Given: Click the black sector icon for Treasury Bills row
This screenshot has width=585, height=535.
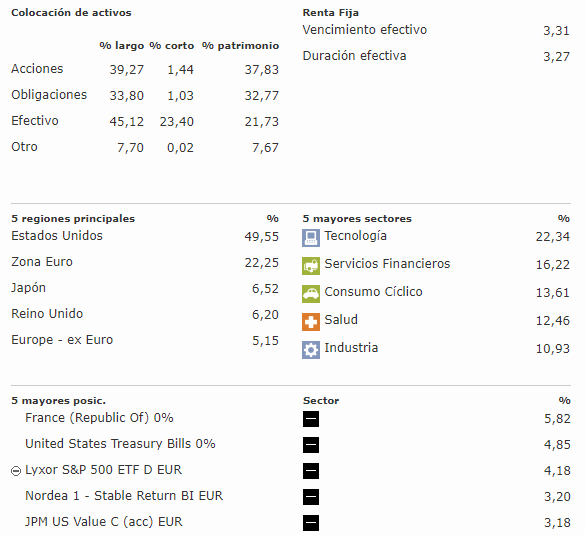Looking at the screenshot, I should [311, 445].
